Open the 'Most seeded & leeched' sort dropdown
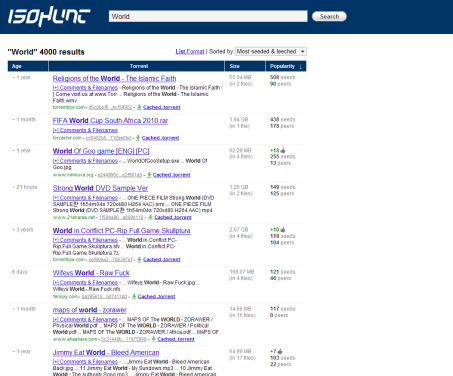Viewport: 453px width, 376px height. point(271,51)
